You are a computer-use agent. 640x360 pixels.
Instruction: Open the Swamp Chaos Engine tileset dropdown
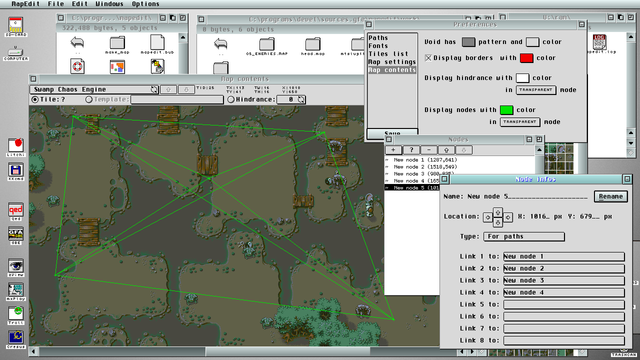click(x=94, y=89)
